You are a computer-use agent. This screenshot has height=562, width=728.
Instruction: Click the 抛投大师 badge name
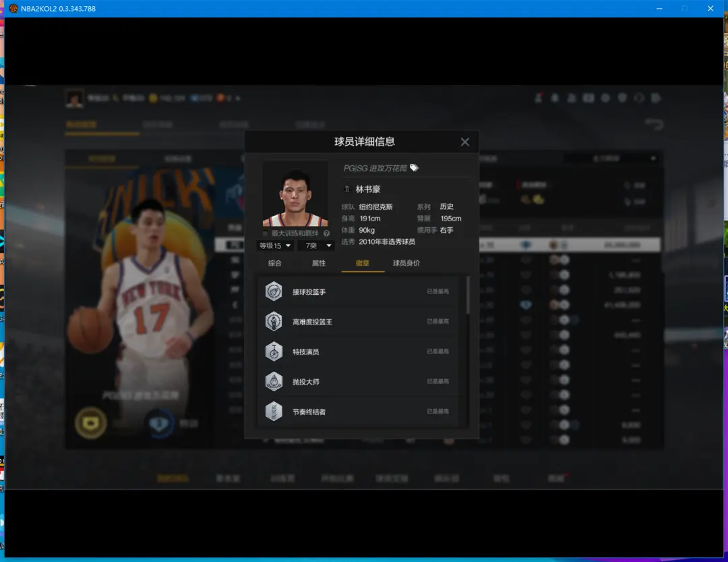(x=305, y=382)
